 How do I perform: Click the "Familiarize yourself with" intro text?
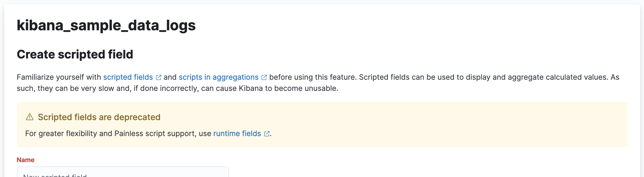[x=59, y=77]
